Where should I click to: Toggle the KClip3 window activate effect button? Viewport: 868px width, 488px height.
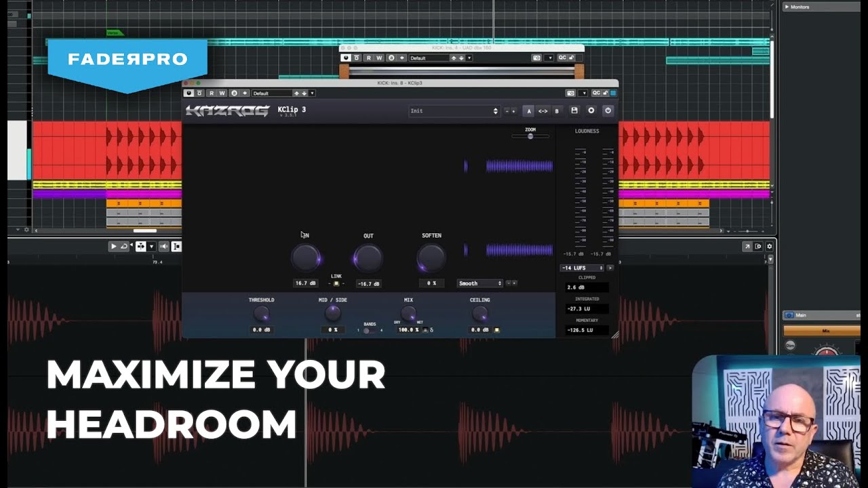pos(189,93)
